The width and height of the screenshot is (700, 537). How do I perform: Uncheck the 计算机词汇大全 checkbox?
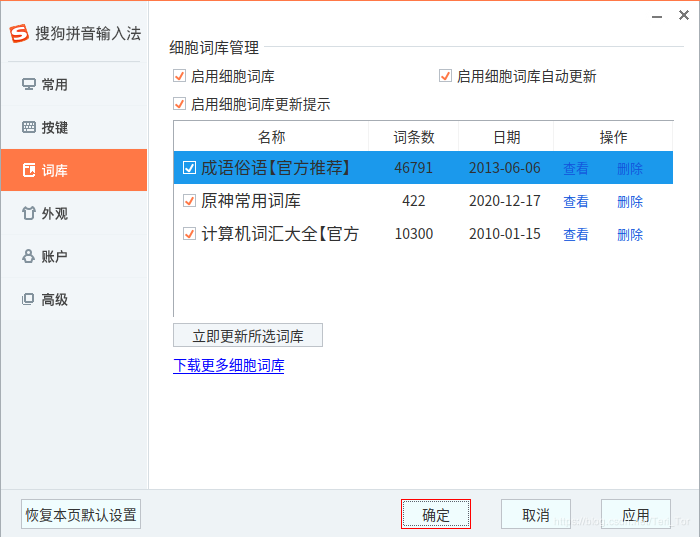[x=189, y=234]
